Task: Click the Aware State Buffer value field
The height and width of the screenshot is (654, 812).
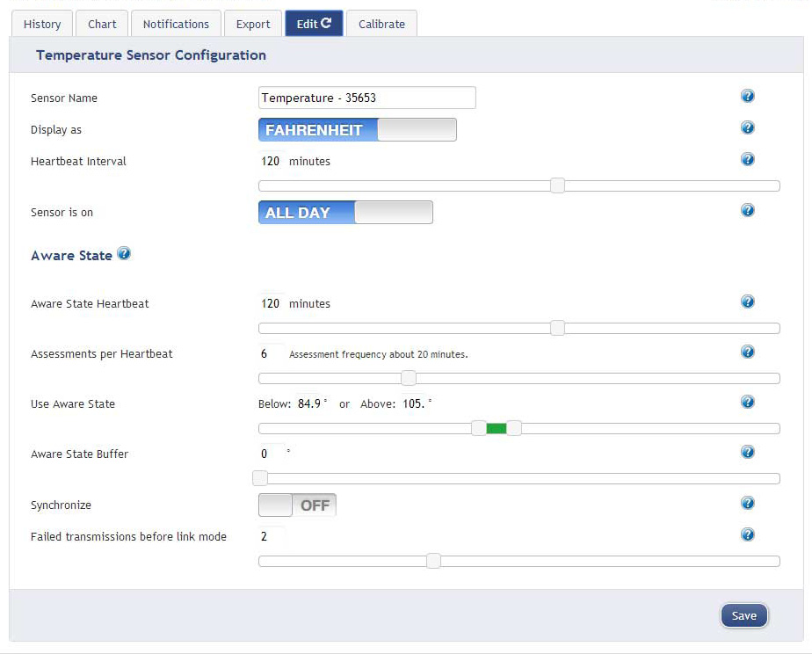Action: (x=271, y=454)
